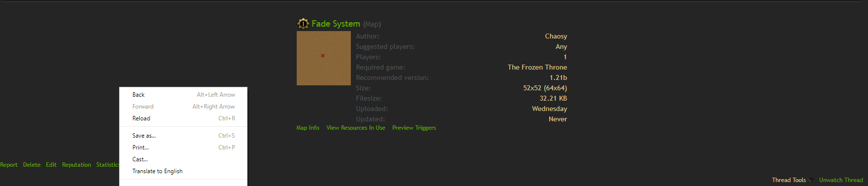
Task: Click Unwatch Thread link
Action: click(x=841, y=180)
